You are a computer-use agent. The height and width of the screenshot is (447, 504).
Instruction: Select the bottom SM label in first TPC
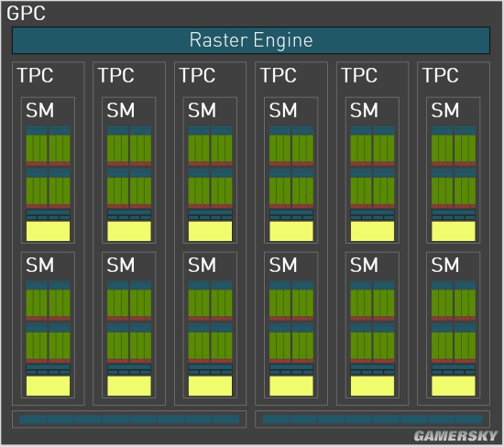click(39, 265)
